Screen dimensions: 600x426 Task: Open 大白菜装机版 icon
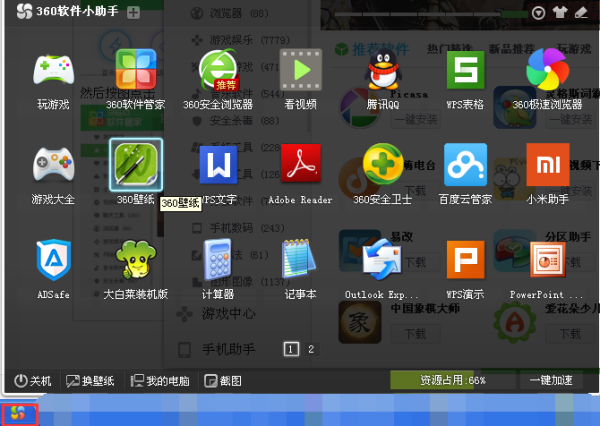point(136,260)
